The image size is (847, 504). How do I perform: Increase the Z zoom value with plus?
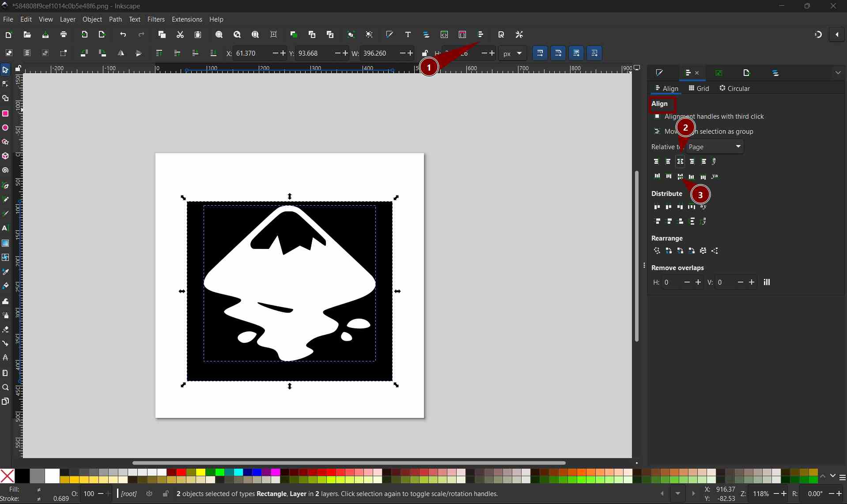point(784,493)
